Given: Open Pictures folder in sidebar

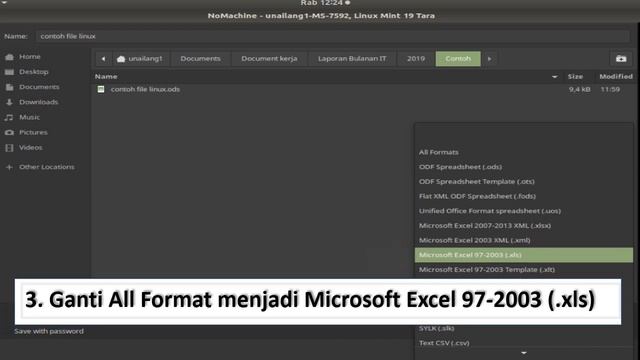Looking at the screenshot, I should tap(33, 132).
